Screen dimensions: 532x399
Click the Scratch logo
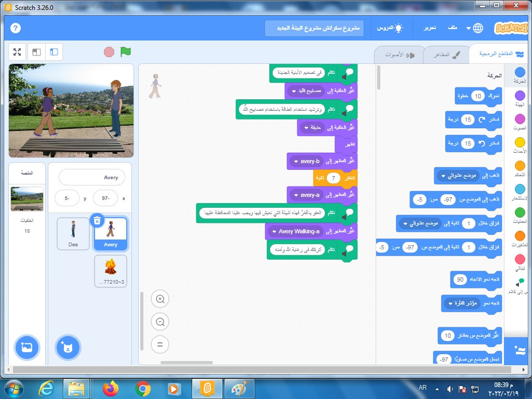pos(511,28)
